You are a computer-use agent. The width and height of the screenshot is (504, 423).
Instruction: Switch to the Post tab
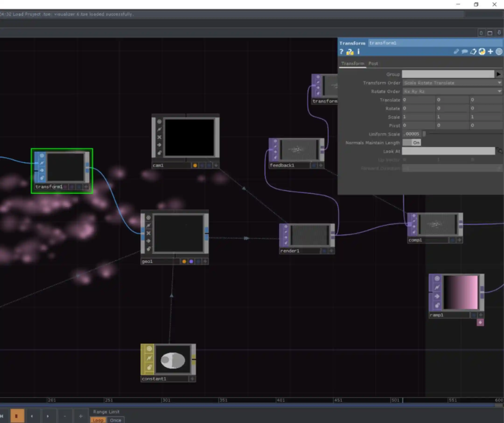[373, 63]
